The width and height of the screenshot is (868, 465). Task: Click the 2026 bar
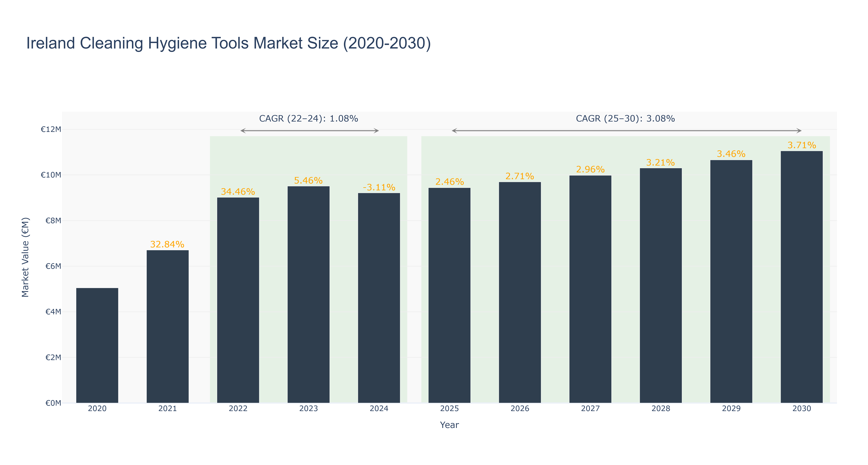coord(520,292)
